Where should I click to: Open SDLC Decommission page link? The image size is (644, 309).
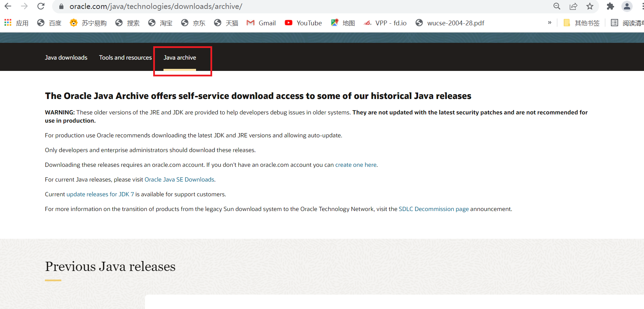[x=434, y=209]
